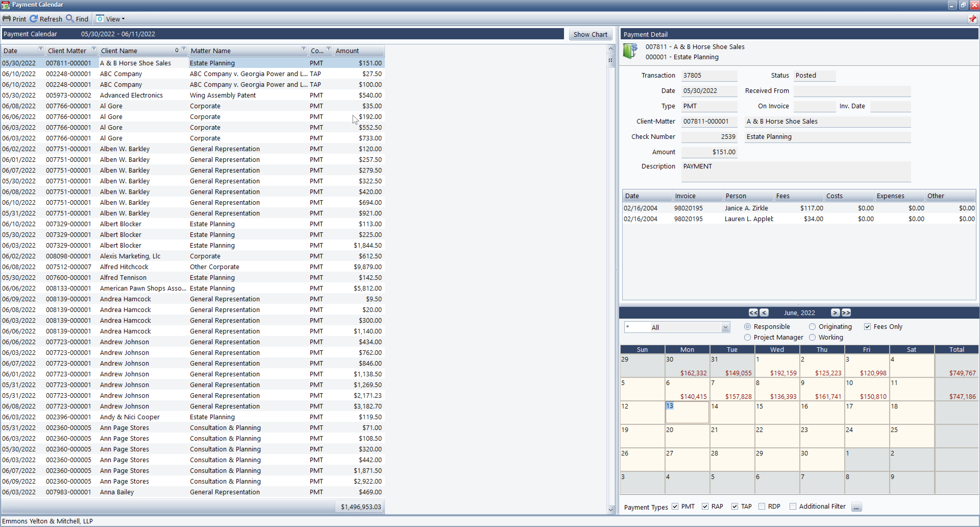Select Responsible radio button
Viewport: 980px width, 527px height.
(748, 327)
